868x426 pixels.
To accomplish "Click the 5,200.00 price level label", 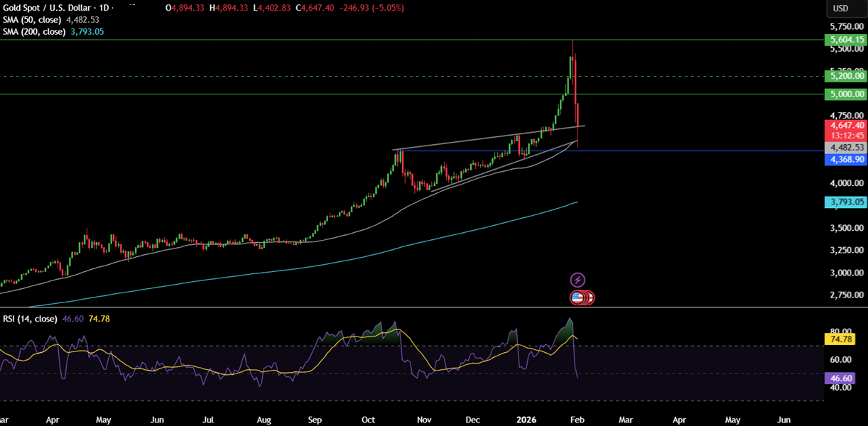I will tap(845, 76).
